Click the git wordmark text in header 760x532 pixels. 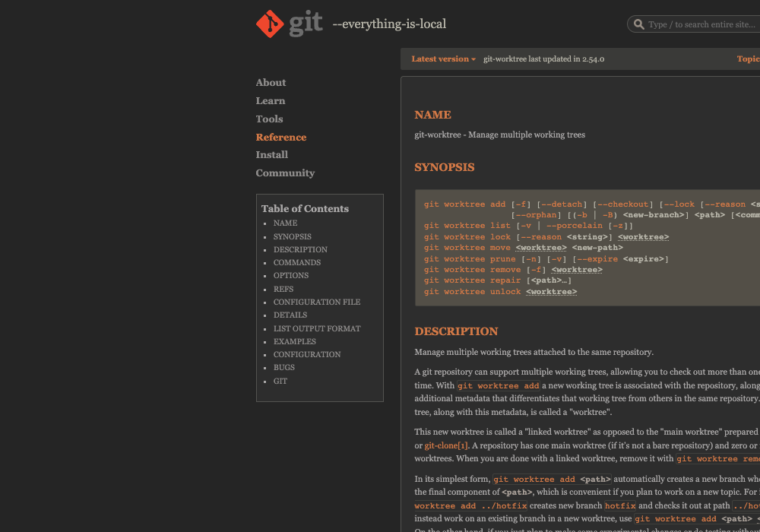click(306, 23)
